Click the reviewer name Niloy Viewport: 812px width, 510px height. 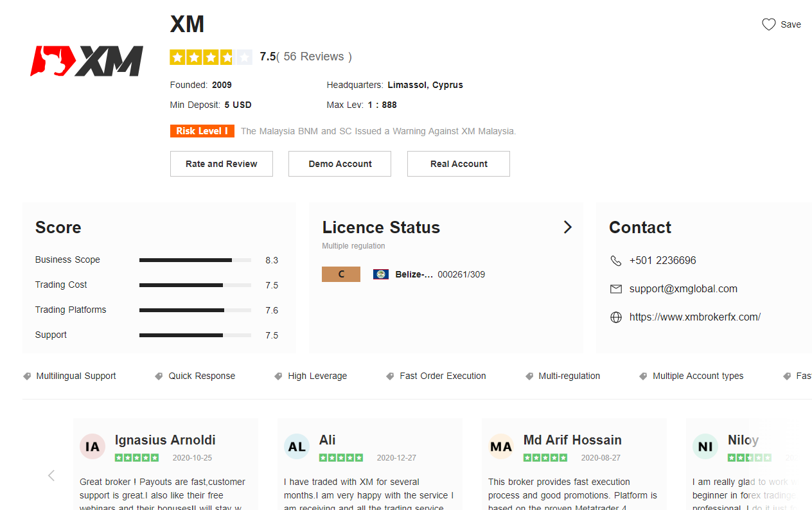(x=743, y=440)
